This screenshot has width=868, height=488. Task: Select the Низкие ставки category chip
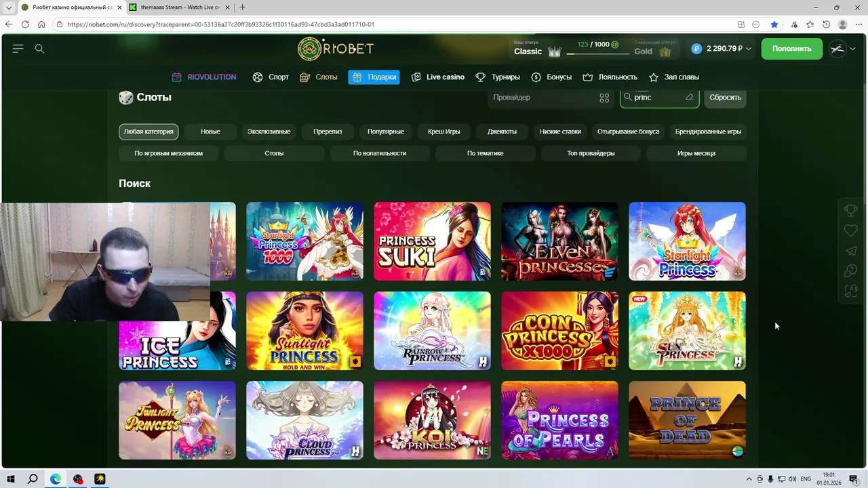pos(560,131)
